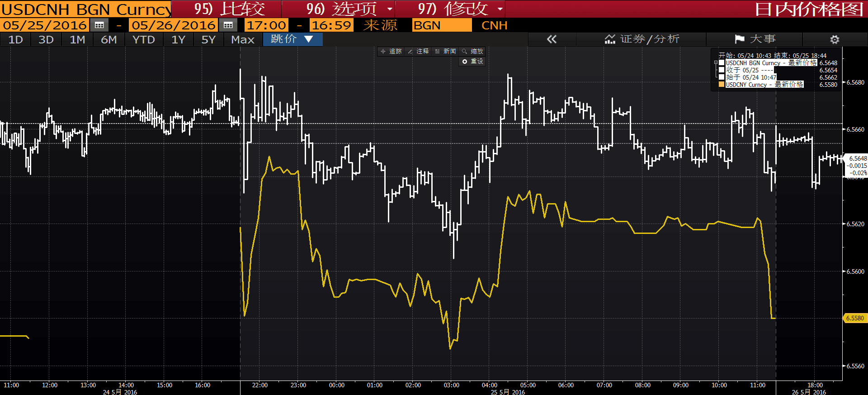Click the 重设 reset button
The height and width of the screenshot is (395, 868).
point(472,61)
